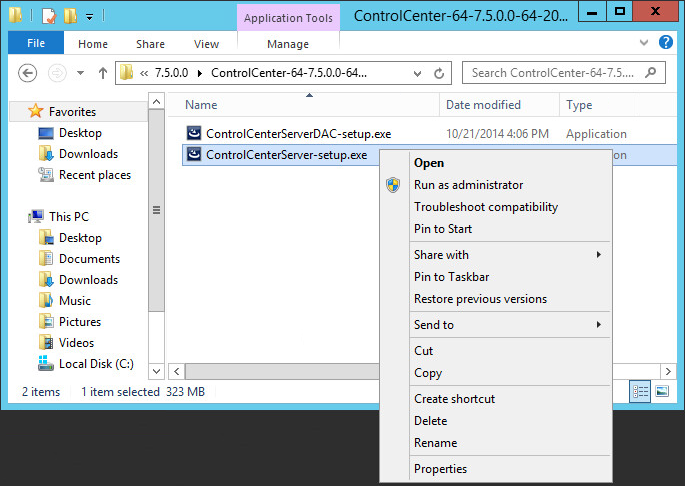Click ControlCenterServer-setup.exe file icon

pos(194,154)
